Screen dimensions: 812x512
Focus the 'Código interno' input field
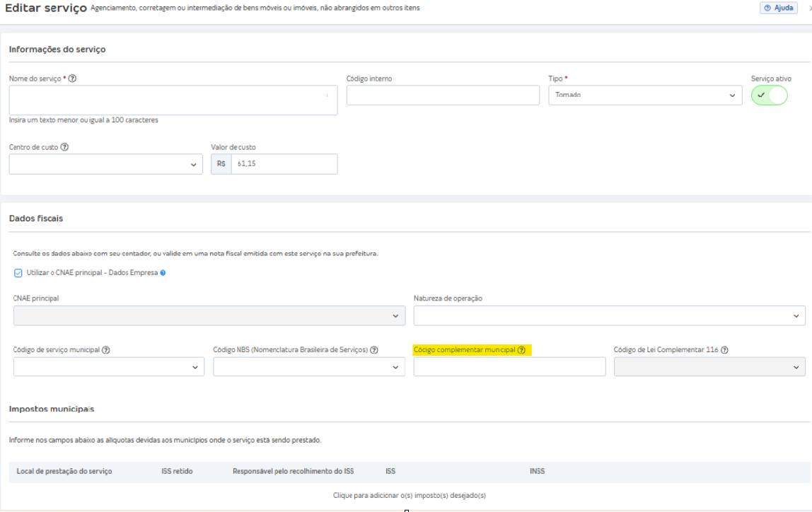point(443,95)
